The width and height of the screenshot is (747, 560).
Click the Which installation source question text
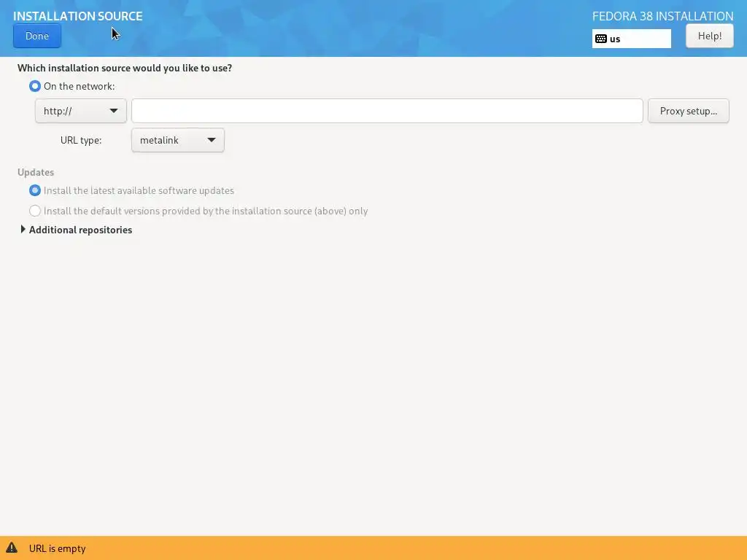coord(125,68)
